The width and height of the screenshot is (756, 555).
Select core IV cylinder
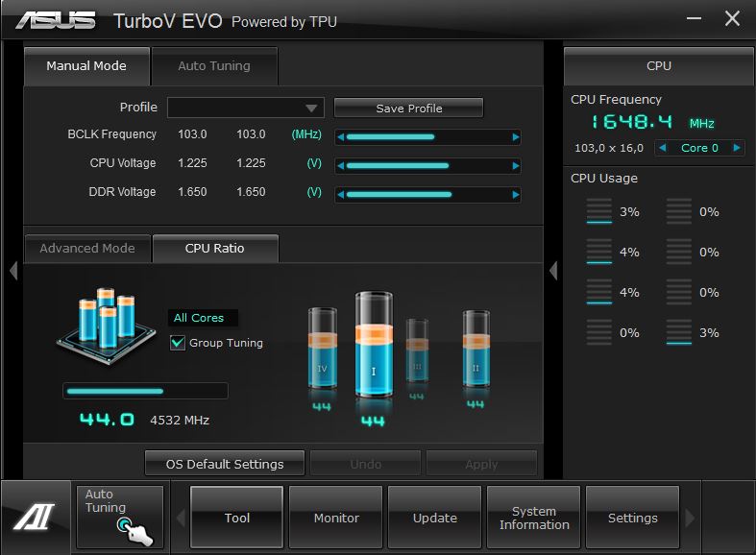[x=322, y=348]
